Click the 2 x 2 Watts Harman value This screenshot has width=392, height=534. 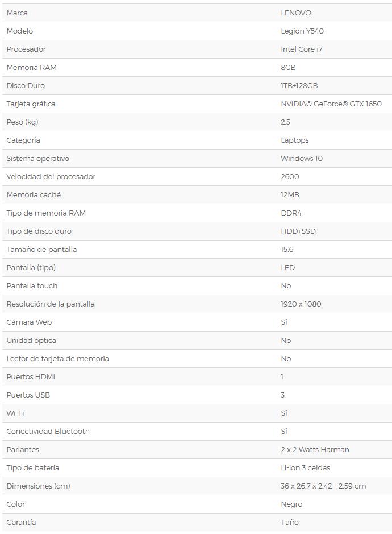click(x=315, y=449)
